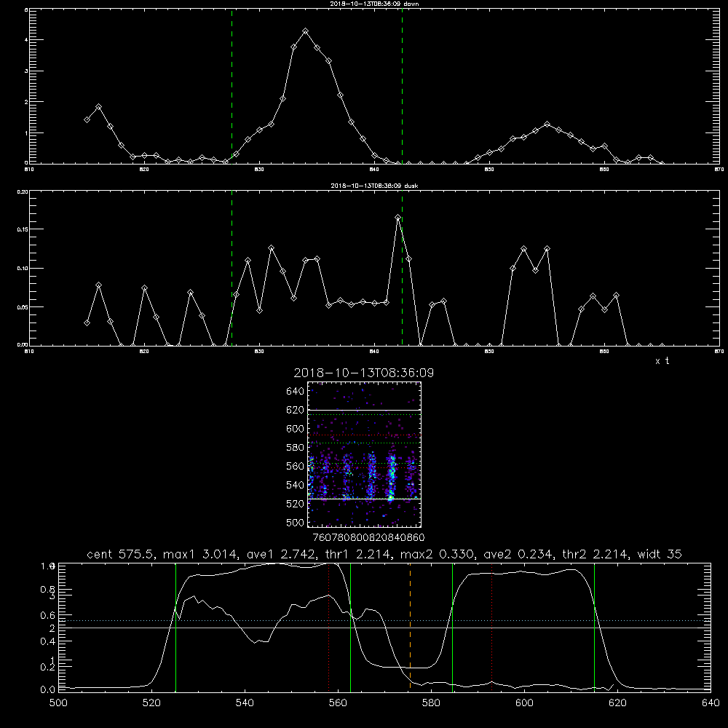Click bottom plot x-axis label '540'
728x728 pixels.
coord(245,703)
